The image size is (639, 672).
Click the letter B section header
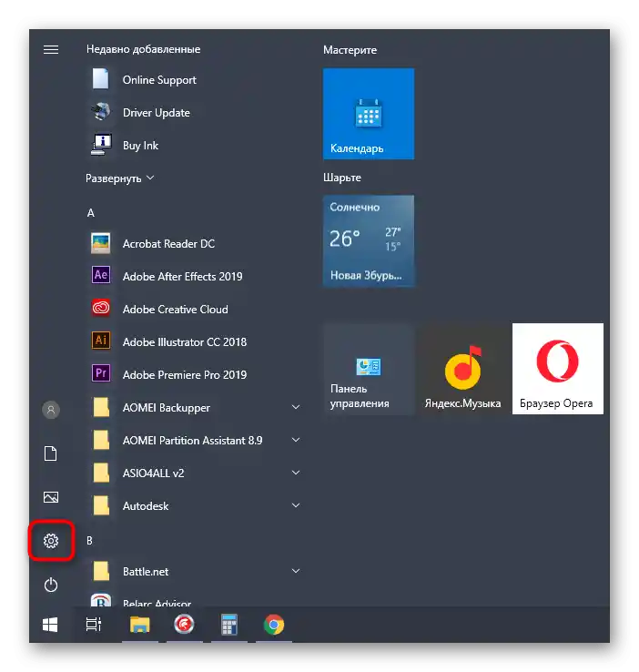(89, 541)
